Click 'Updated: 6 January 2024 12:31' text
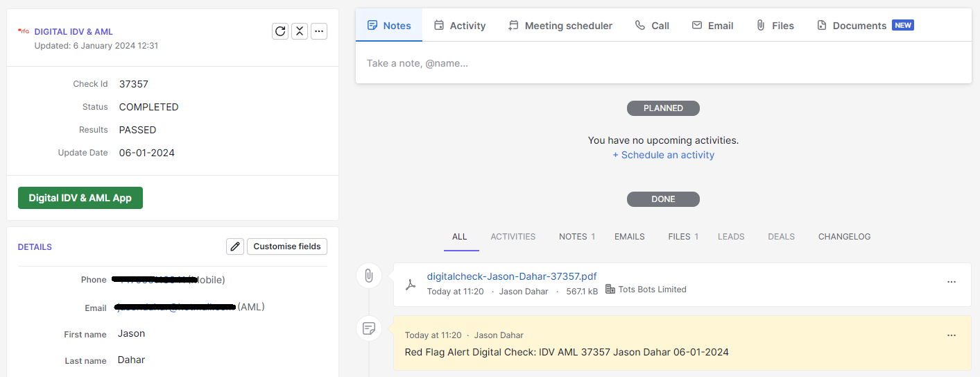The width and height of the screenshot is (980, 377). tap(96, 46)
